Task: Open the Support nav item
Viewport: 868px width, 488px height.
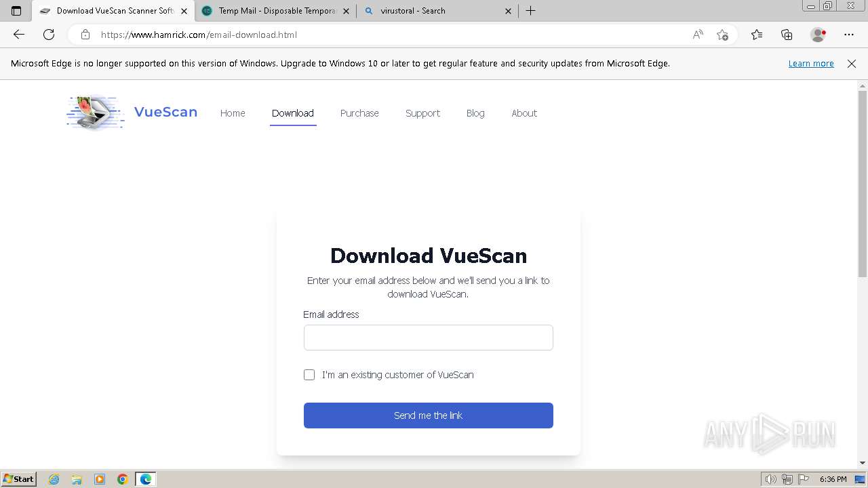Action: click(422, 113)
